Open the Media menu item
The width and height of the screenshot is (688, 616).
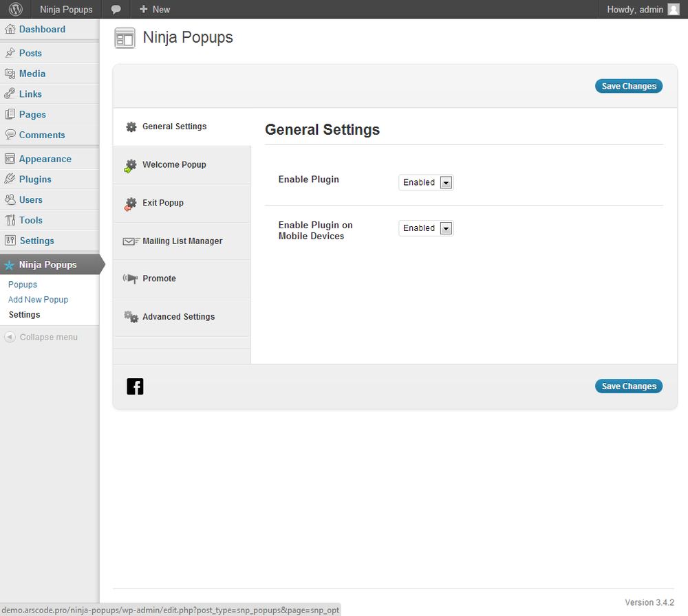click(50, 74)
